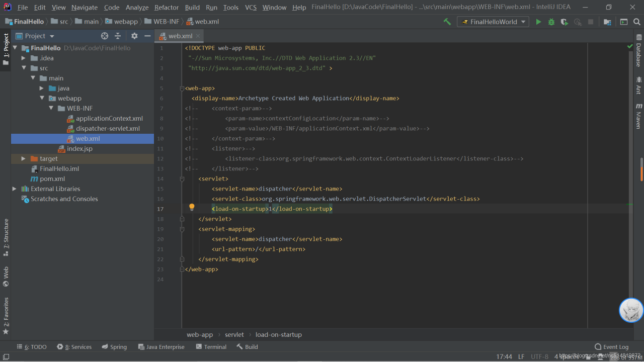Run FinalHelloWorld with the green play icon

tap(538, 22)
